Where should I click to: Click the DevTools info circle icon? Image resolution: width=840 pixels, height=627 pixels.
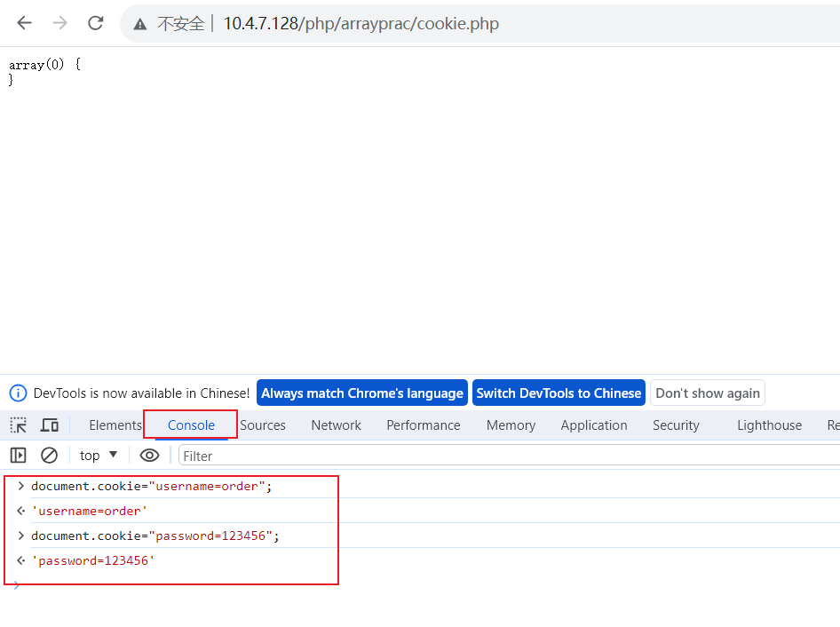[18, 393]
